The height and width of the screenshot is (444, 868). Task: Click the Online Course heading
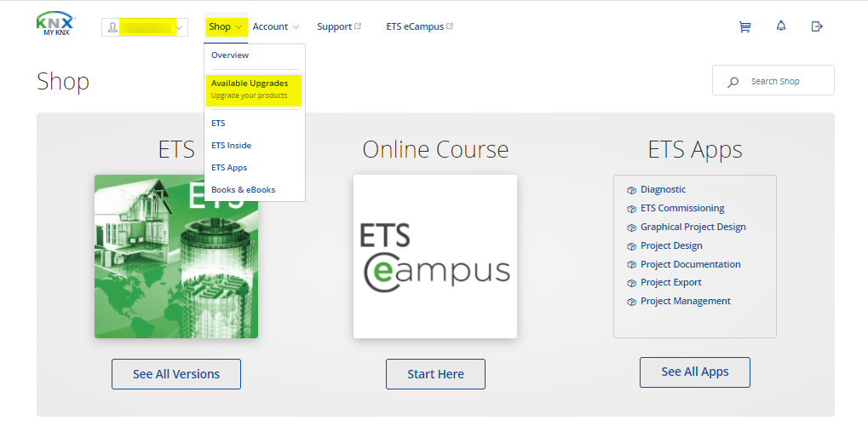435,149
